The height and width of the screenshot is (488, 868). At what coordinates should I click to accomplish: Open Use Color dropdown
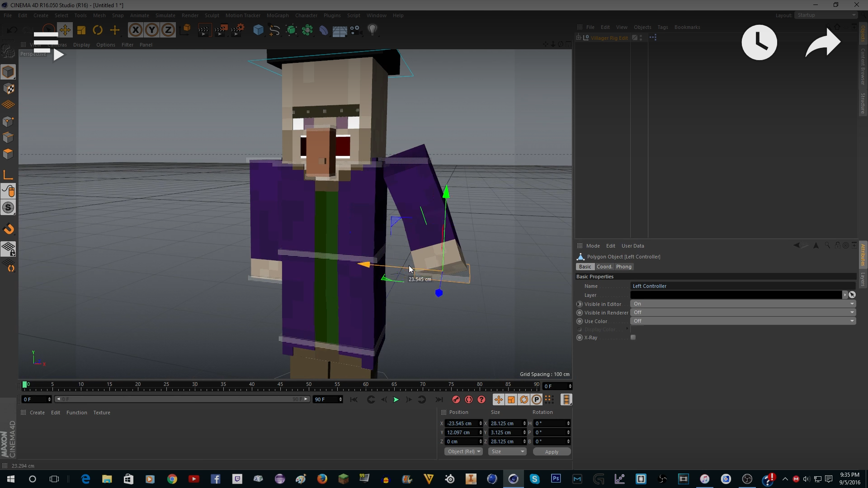click(743, 321)
